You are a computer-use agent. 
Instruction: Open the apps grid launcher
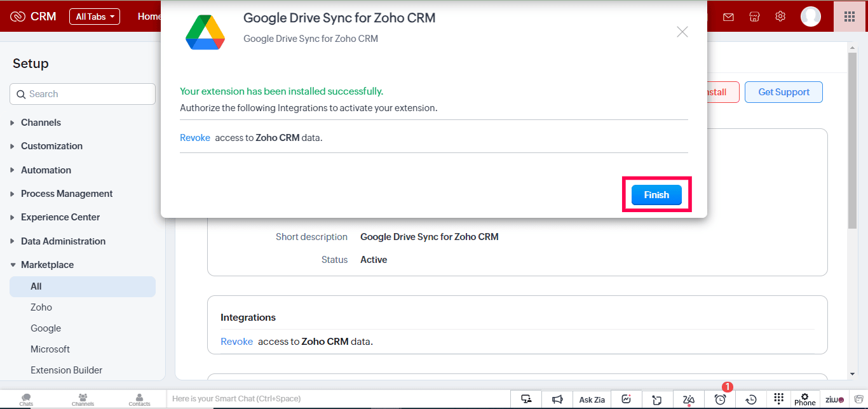point(850,17)
